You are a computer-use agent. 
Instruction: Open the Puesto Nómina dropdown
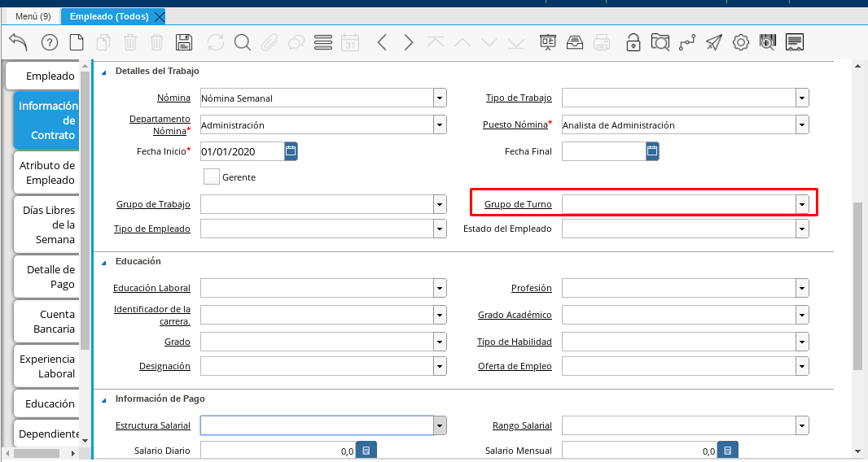coord(802,125)
